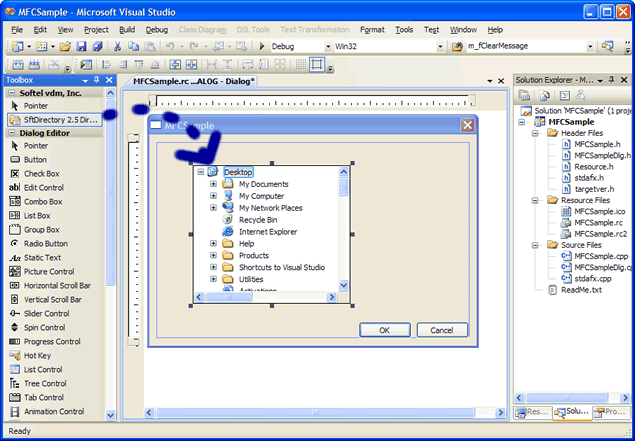Image resolution: width=635 pixels, height=441 pixels.
Task: Open the Build menu
Action: [126, 30]
